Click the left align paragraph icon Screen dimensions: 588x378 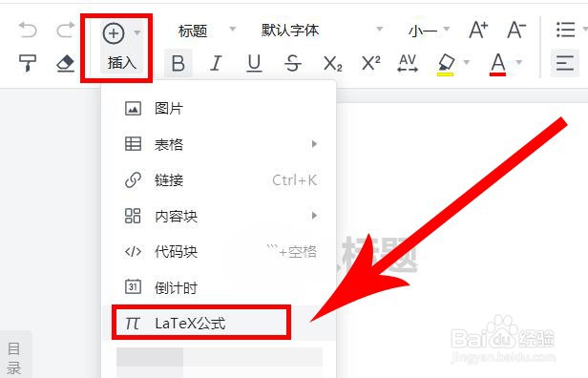click(x=565, y=63)
